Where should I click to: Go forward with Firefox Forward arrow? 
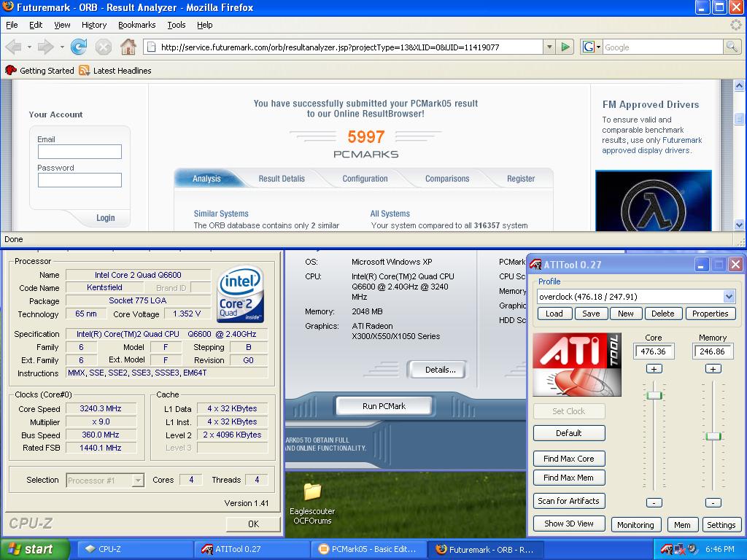[x=45, y=47]
